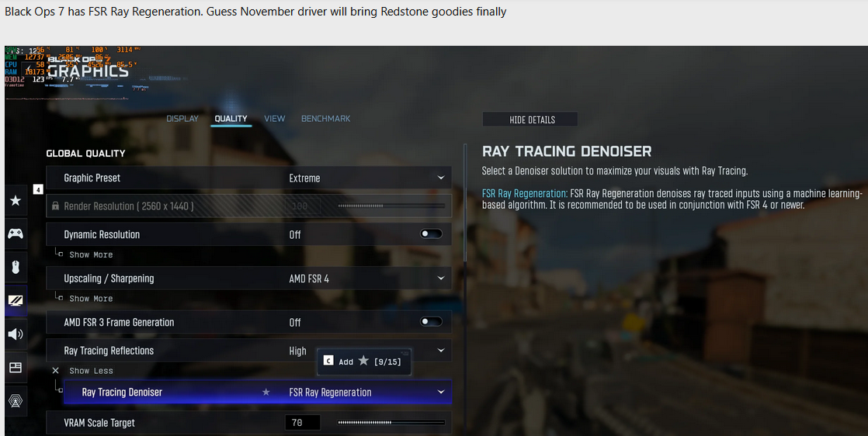The width and height of the screenshot is (868, 436).
Task: Select the Graphics monitor sidebar icon
Action: click(16, 300)
